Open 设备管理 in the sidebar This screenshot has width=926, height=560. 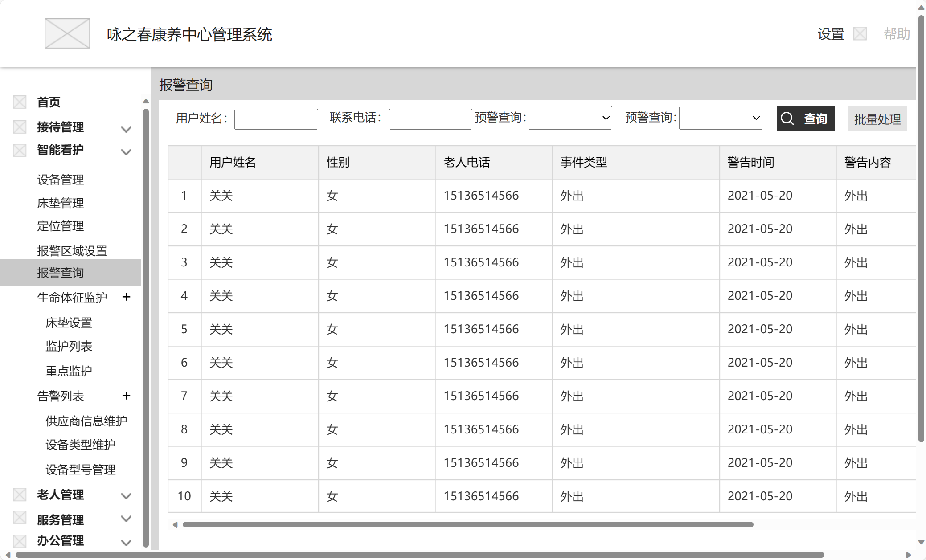(x=60, y=180)
